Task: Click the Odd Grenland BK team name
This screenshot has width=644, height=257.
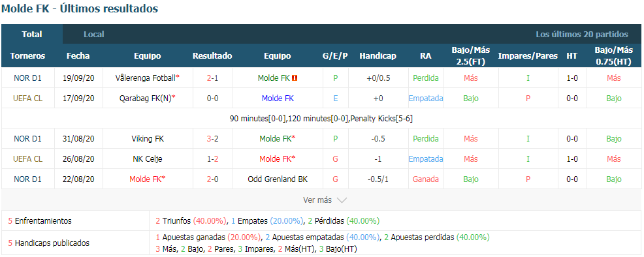Action: coord(278,179)
